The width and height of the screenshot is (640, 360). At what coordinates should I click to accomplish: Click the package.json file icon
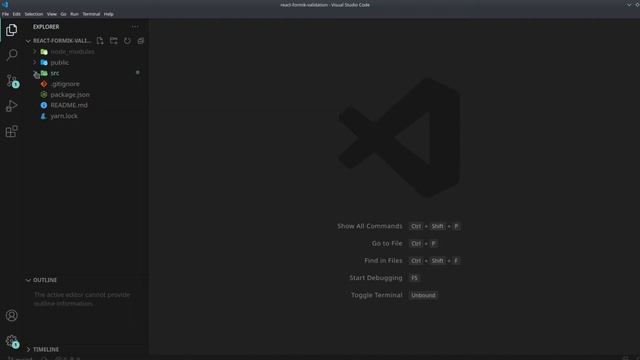[x=44, y=94]
